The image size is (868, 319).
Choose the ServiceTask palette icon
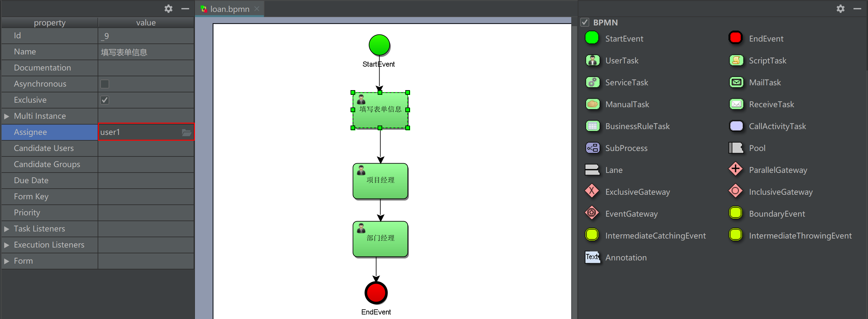(593, 82)
